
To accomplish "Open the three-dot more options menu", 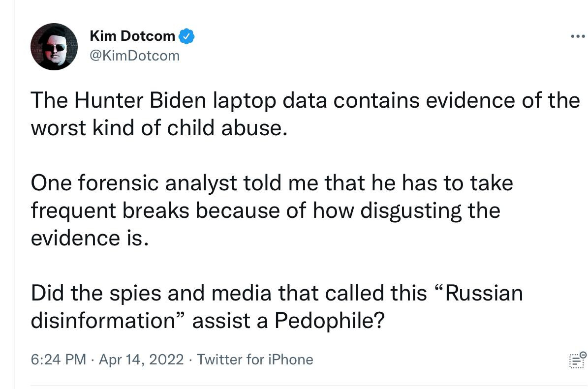I will pos(578,36).
